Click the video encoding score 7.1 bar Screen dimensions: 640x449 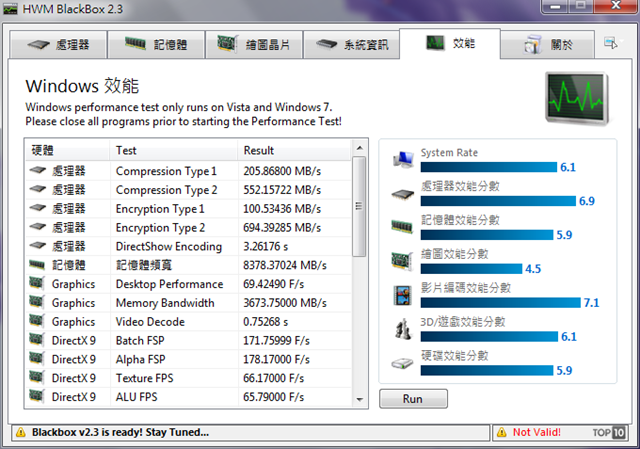pos(500,302)
